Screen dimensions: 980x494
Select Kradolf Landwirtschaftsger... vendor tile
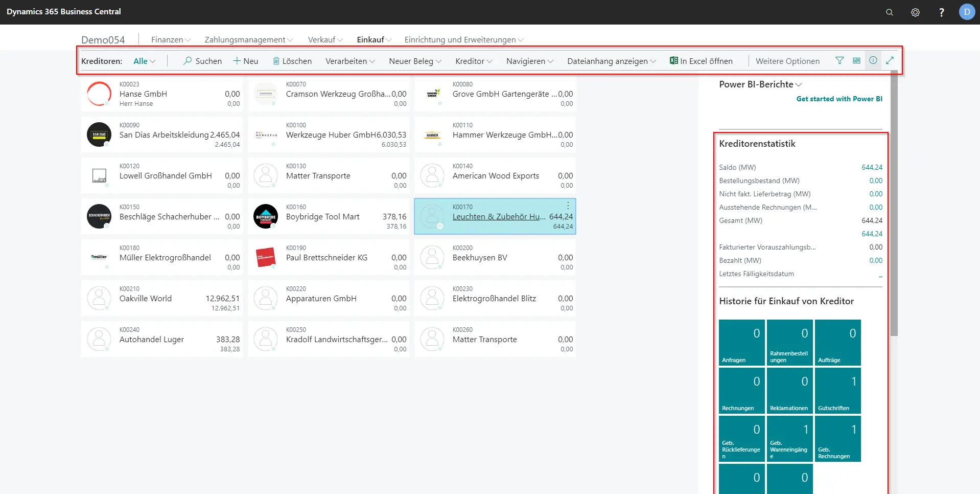click(x=328, y=339)
